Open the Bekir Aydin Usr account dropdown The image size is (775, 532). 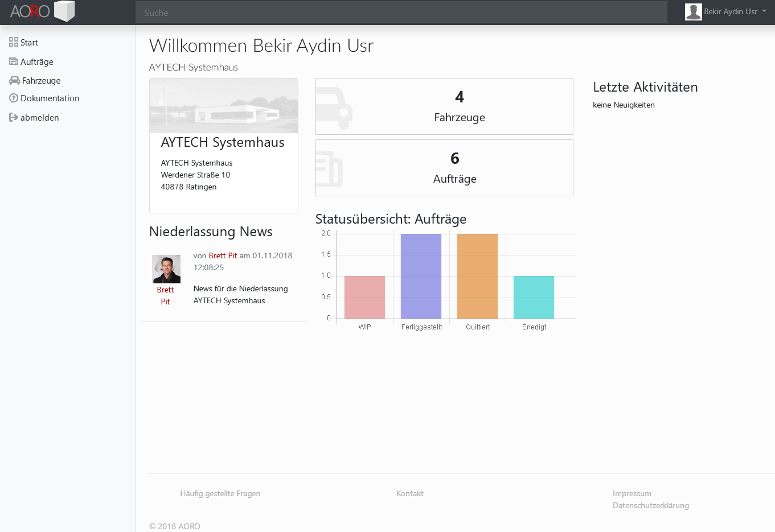click(732, 11)
